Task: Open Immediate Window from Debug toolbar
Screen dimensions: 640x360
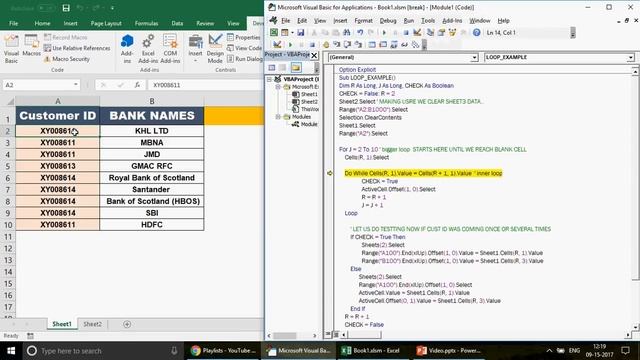Action: [383, 44]
